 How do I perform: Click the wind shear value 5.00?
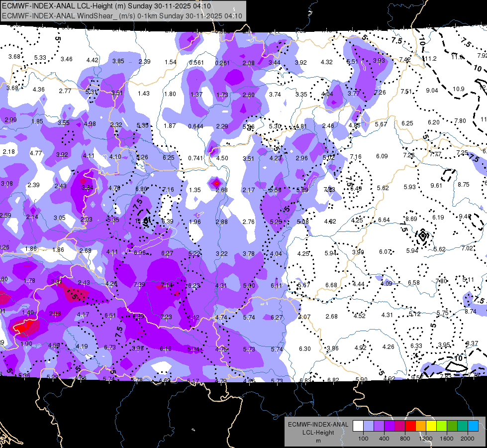249,286
